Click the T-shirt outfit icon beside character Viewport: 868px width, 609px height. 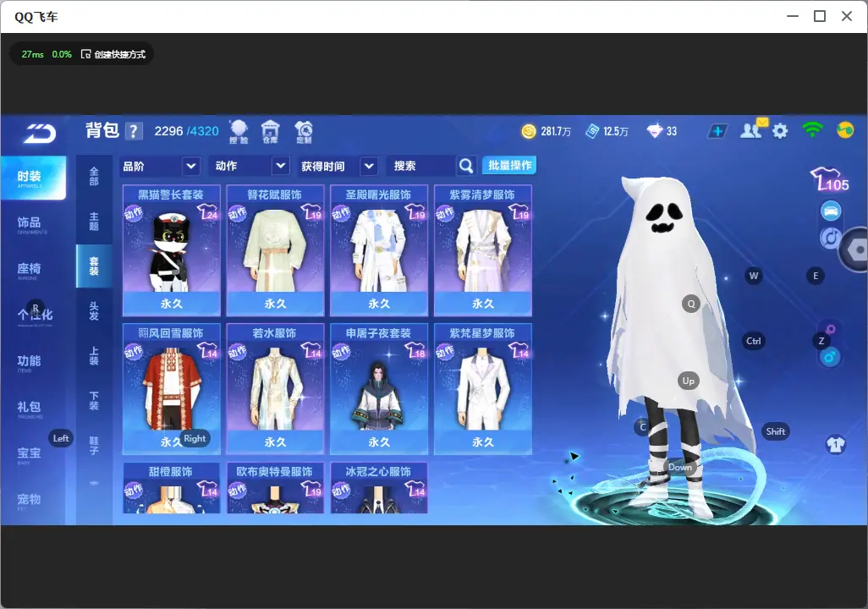click(x=835, y=445)
